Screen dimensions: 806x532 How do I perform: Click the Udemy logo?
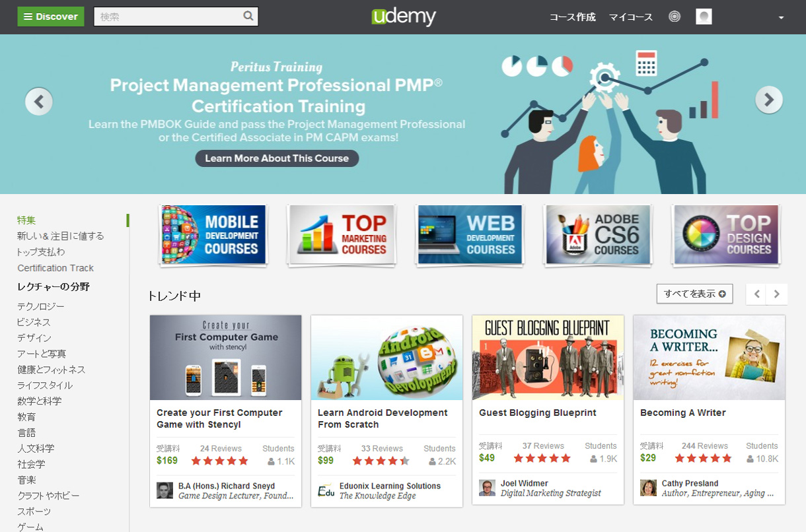pyautogui.click(x=404, y=17)
